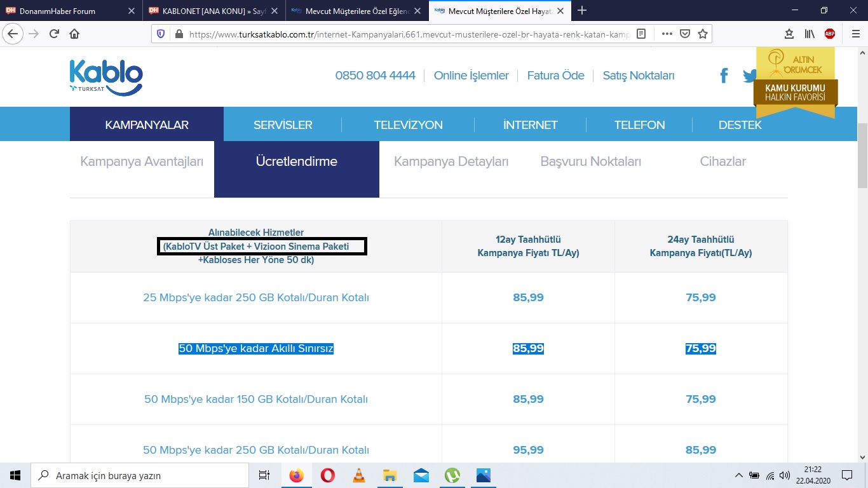This screenshot has height=488, width=868.
Task: Reload the page
Action: (x=54, y=34)
